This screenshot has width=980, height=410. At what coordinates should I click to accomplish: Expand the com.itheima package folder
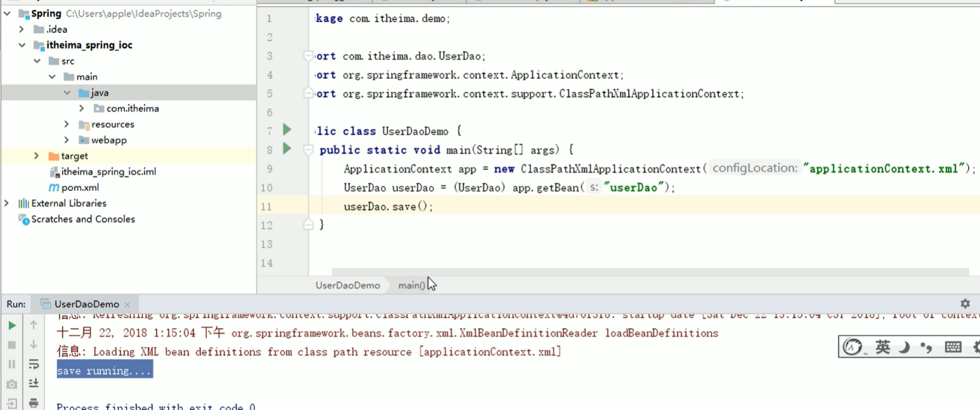pyautogui.click(x=81, y=108)
